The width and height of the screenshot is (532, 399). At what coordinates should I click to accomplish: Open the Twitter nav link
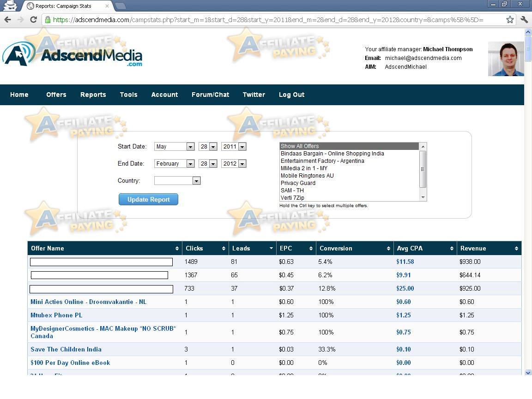point(254,95)
